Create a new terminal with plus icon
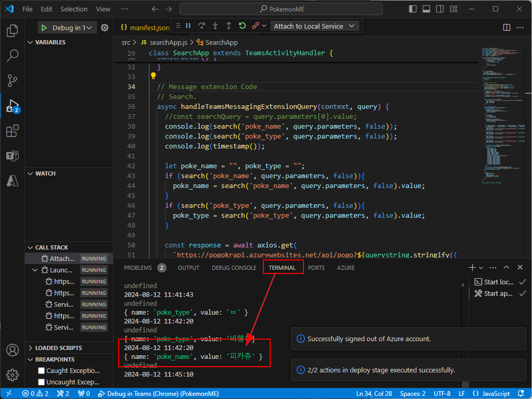 click(472, 268)
